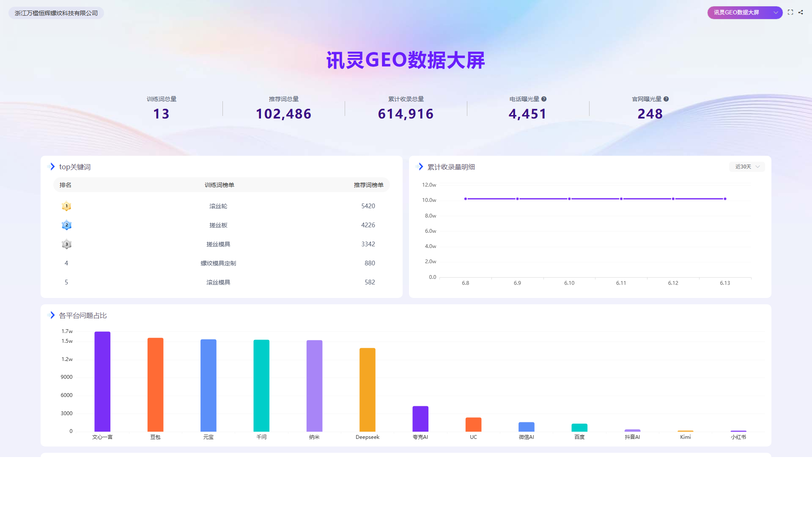812x507 pixels.
Task: Click chevron icon beside 累计收录量明细 title
Action: (420, 167)
